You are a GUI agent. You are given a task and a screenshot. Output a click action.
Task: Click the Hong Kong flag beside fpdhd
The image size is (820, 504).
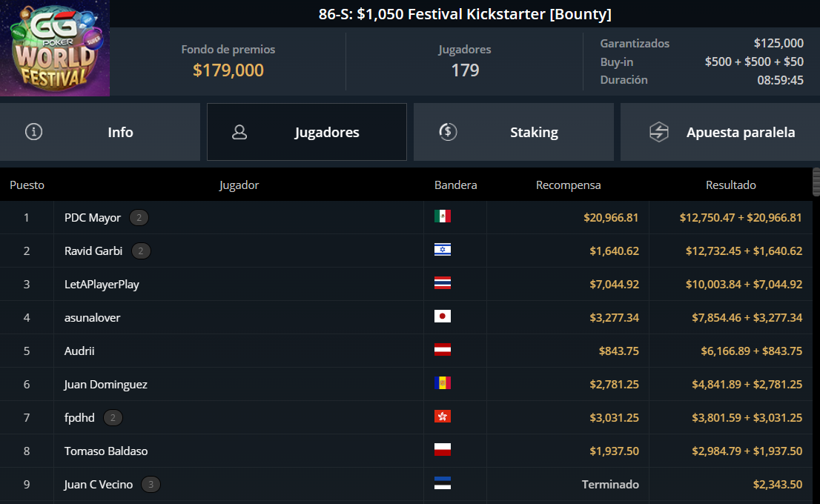point(443,417)
